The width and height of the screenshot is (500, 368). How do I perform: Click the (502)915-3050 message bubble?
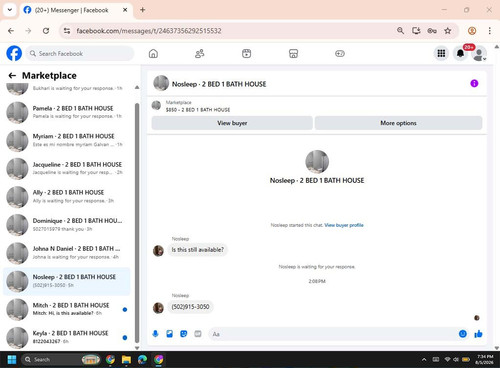click(190, 307)
